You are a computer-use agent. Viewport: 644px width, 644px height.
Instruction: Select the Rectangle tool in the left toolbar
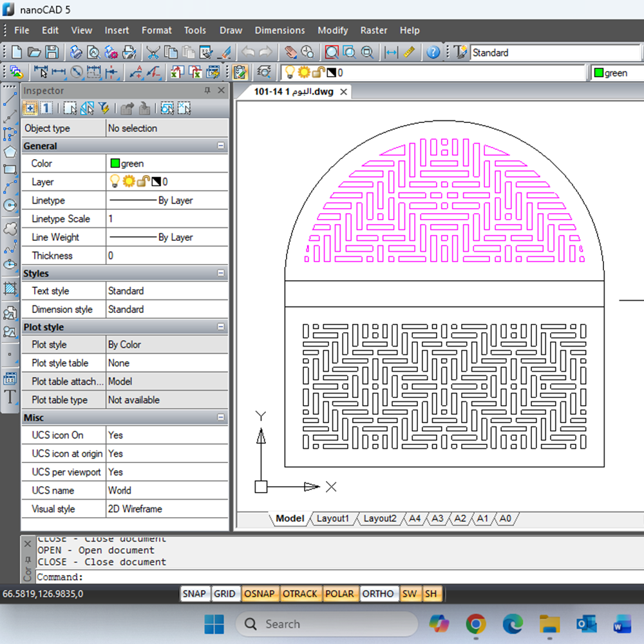coord(10,170)
